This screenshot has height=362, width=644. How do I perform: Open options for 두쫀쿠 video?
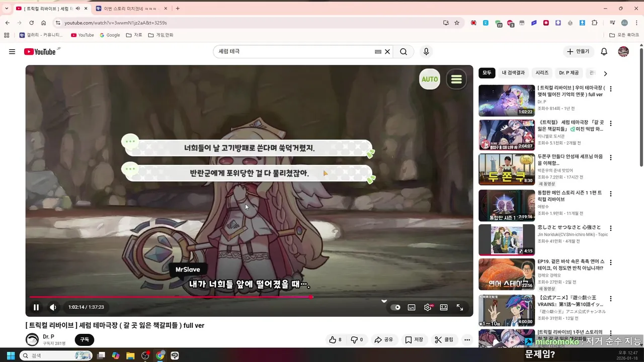click(611, 157)
